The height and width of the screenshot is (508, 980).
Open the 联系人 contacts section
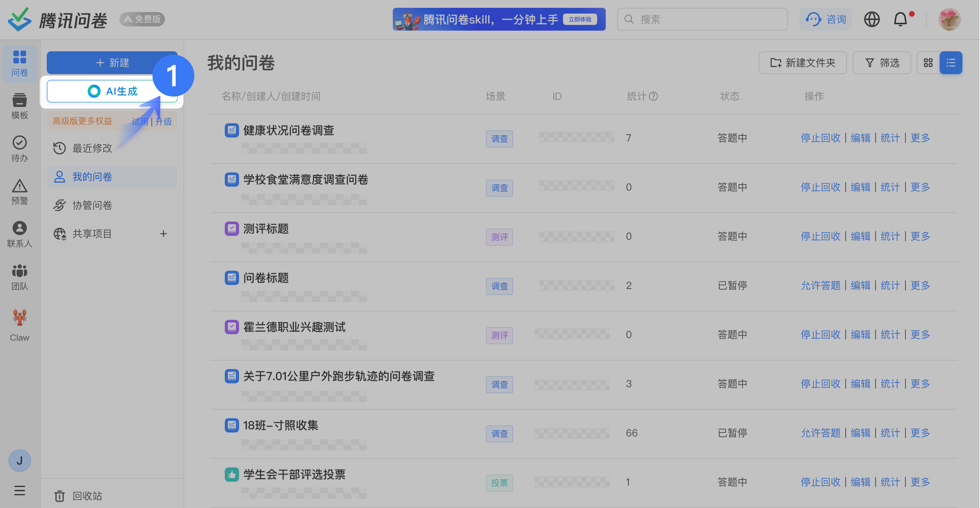[20, 234]
